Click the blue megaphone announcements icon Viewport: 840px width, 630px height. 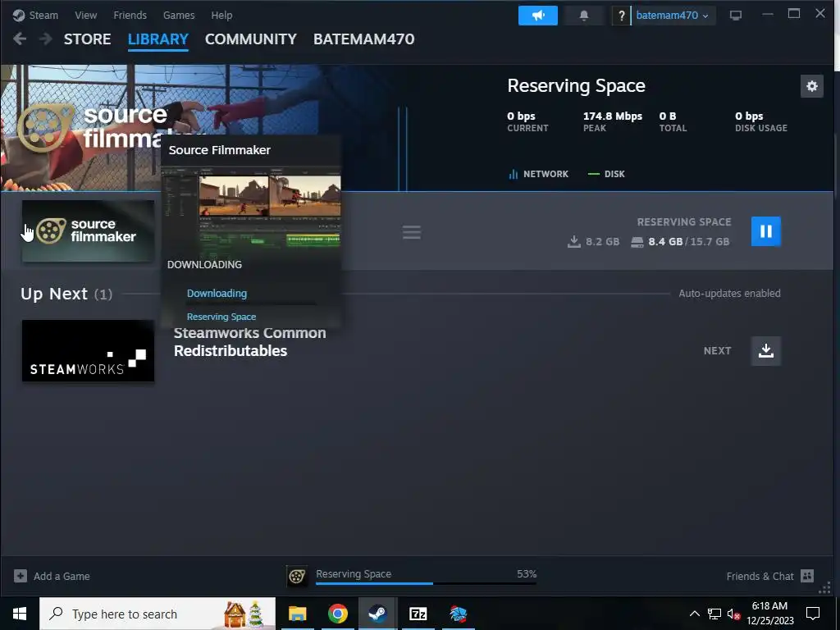538,16
